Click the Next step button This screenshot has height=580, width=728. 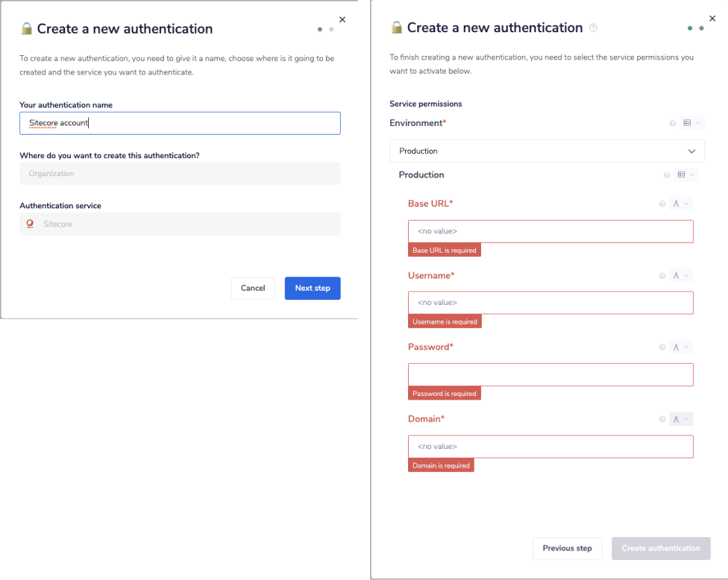pos(312,288)
